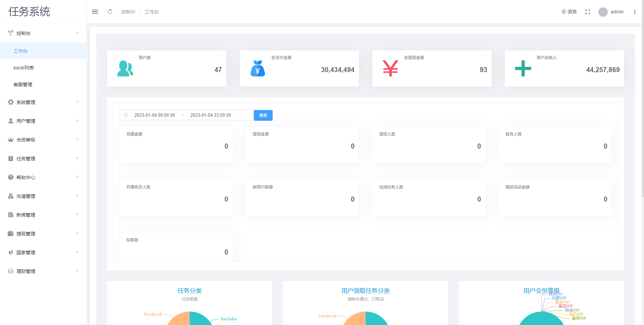Click the blue money bag icon

pos(258,69)
